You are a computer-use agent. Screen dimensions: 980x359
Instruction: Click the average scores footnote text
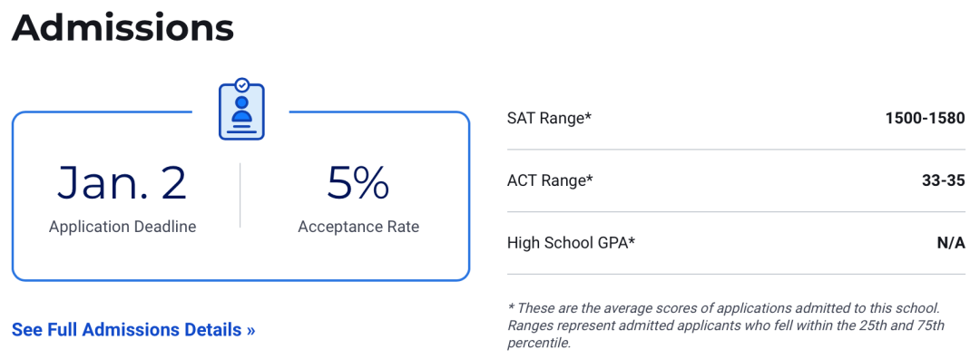pyautogui.click(x=723, y=308)
